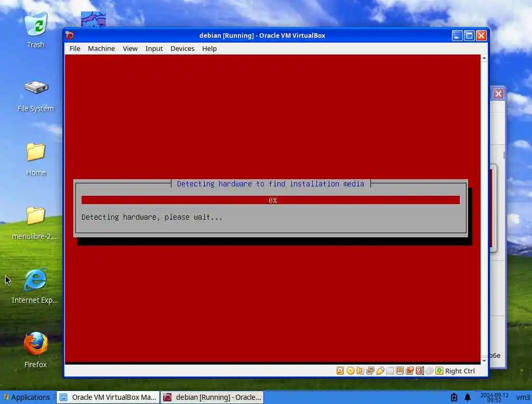Click the green keyboard capture arrow icon
Image resolution: width=532 pixels, height=404 pixels.
pos(439,371)
